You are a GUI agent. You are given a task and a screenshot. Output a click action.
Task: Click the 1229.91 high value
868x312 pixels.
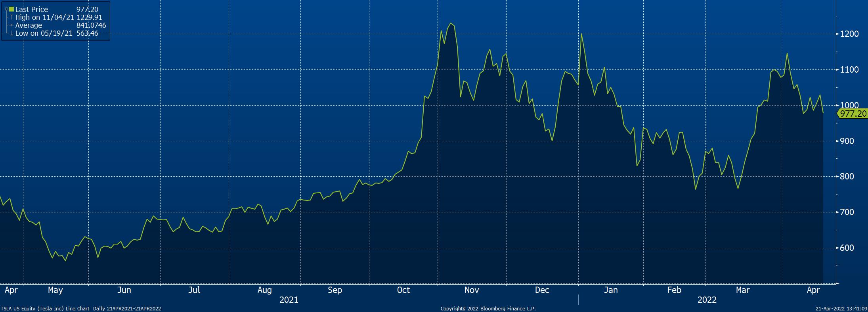pos(89,17)
